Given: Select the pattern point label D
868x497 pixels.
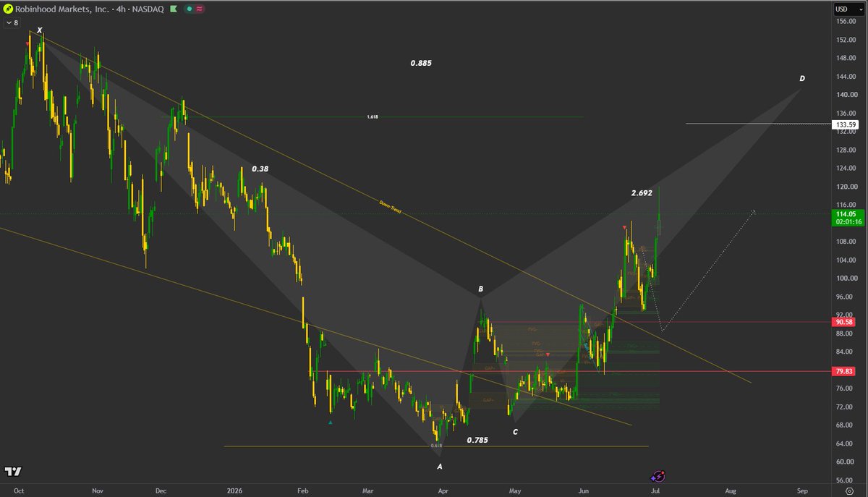Looking at the screenshot, I should [x=802, y=78].
